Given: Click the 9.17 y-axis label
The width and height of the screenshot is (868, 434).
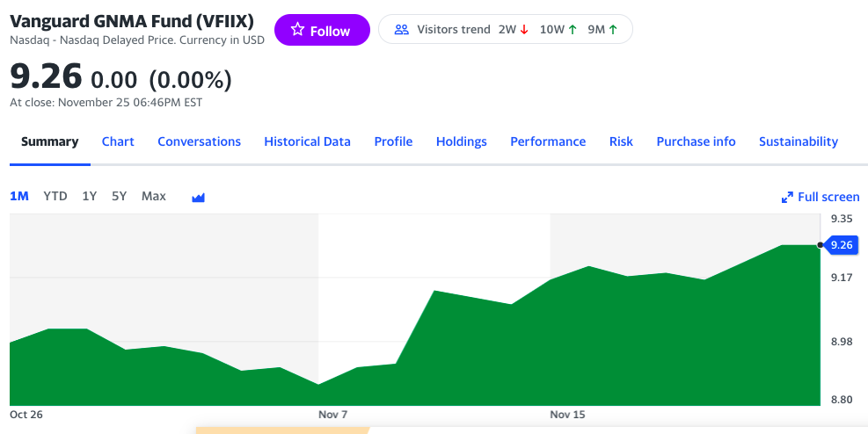Looking at the screenshot, I should pos(842,277).
